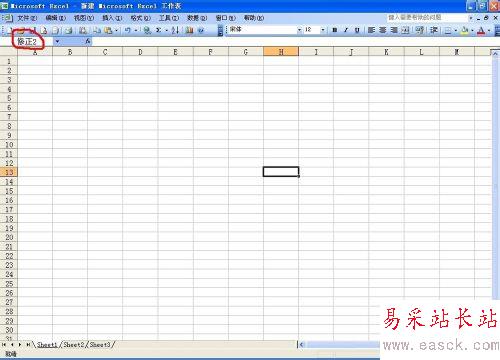Click the Copy icon in toolbar

(x=97, y=30)
